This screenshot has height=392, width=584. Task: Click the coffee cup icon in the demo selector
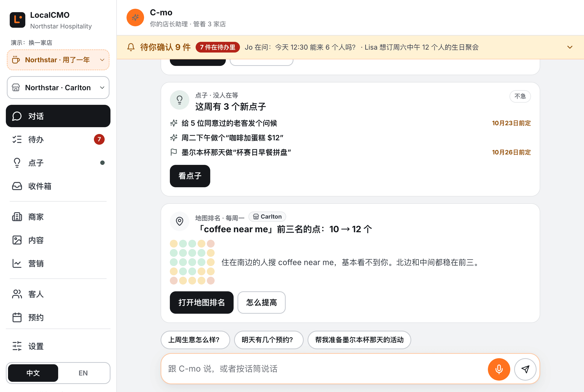click(16, 60)
